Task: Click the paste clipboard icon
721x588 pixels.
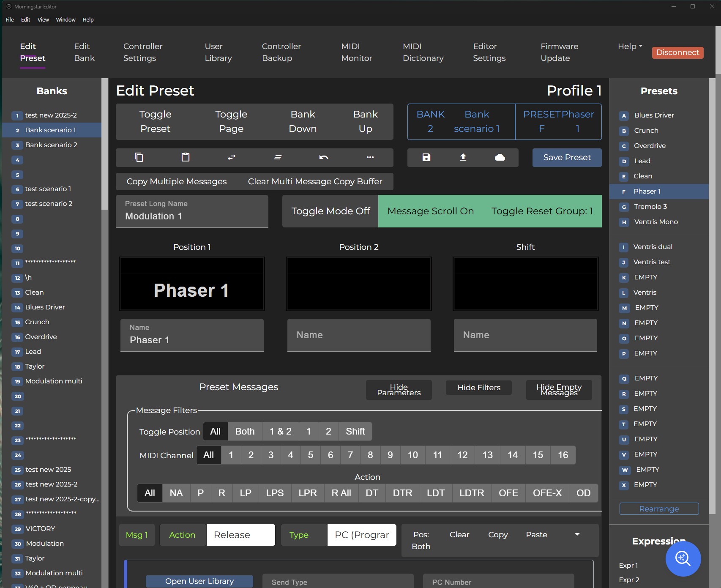Action: [185, 157]
